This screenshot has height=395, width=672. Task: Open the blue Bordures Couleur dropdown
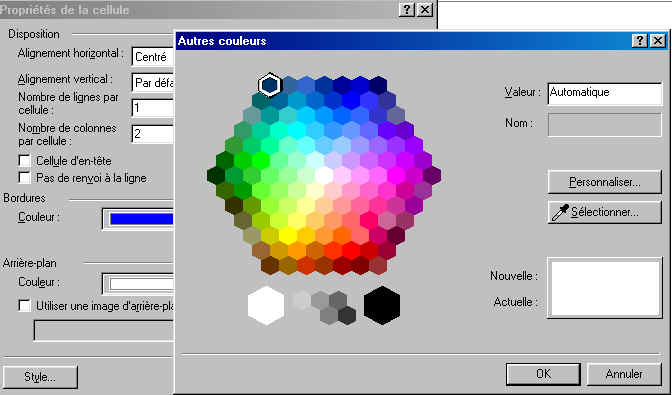(x=138, y=219)
